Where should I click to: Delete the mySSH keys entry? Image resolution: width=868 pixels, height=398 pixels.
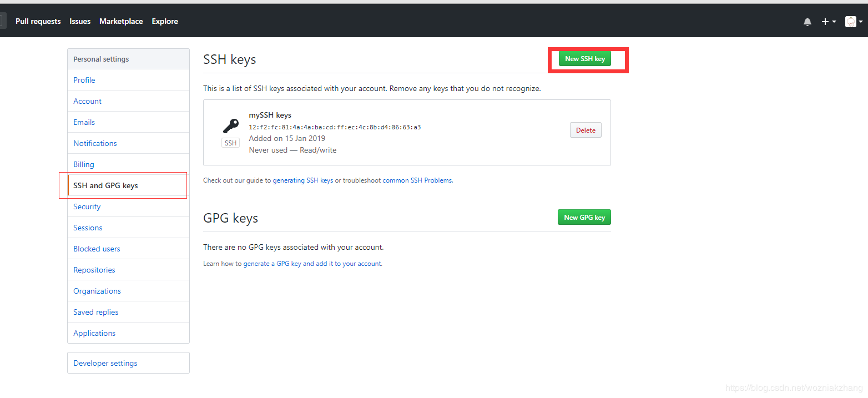coord(586,130)
